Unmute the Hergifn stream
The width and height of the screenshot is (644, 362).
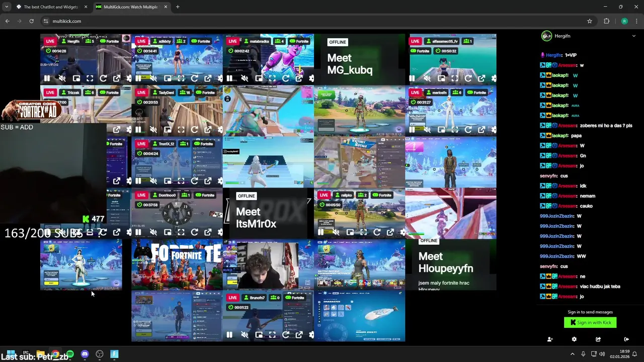pyautogui.click(x=62, y=78)
